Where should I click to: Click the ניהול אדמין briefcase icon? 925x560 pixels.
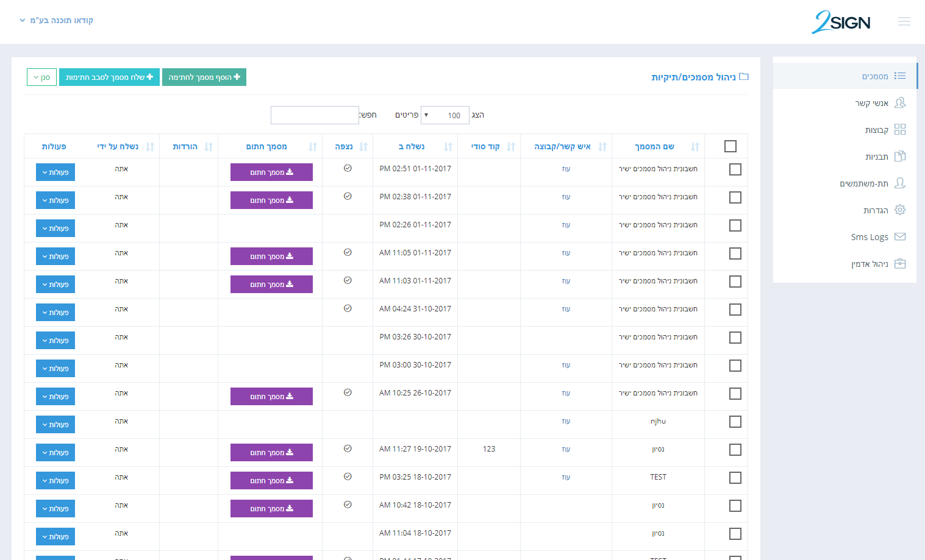coord(900,263)
